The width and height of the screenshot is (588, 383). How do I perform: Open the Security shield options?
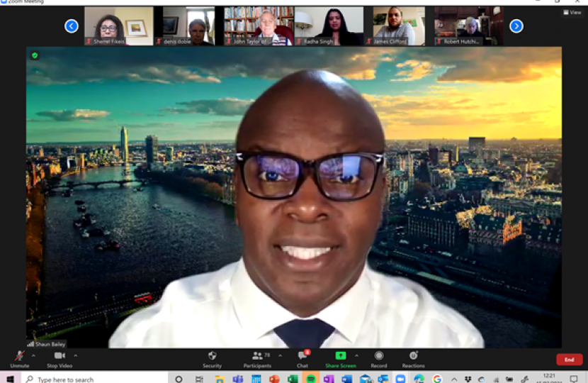click(x=212, y=357)
